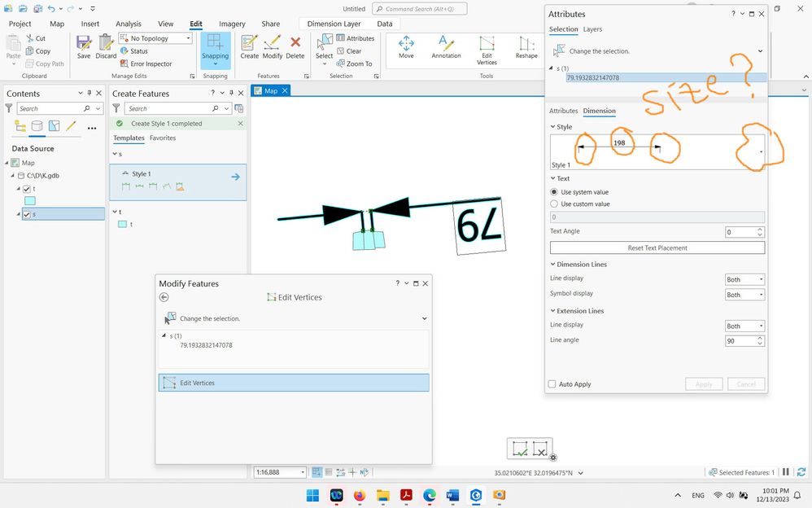Switch Contents to List By Drawing Order
Image resolution: width=812 pixels, height=508 pixels.
click(x=20, y=126)
